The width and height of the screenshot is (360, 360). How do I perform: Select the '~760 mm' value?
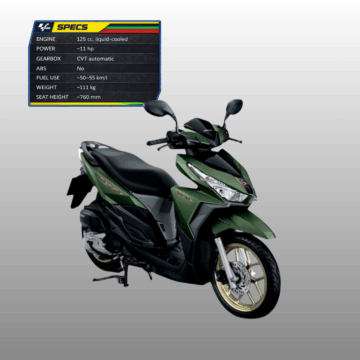(x=89, y=97)
